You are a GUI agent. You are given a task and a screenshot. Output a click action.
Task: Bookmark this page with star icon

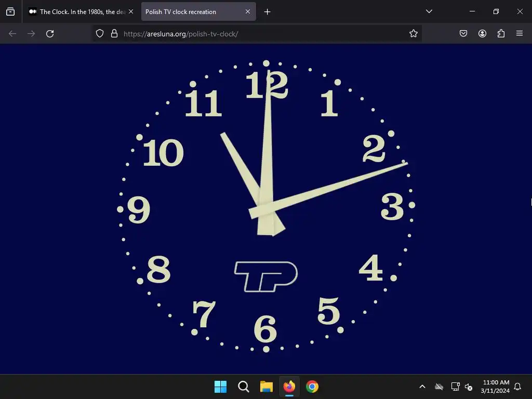[413, 34]
